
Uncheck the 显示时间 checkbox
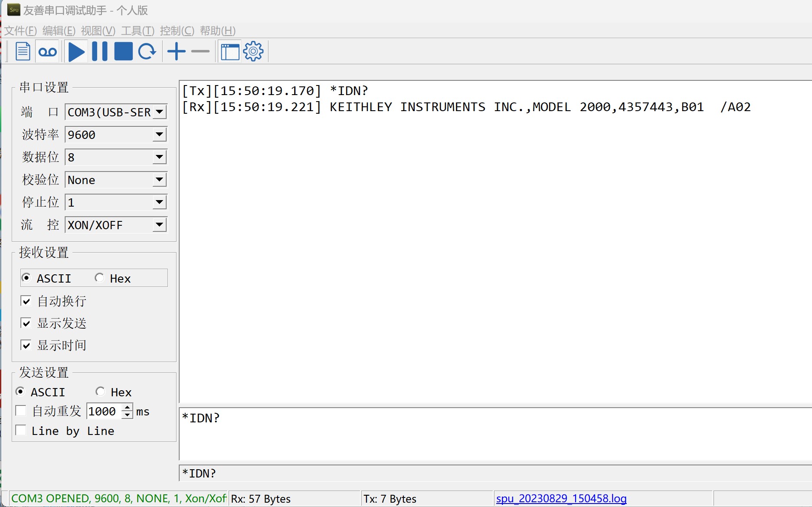[26, 345]
